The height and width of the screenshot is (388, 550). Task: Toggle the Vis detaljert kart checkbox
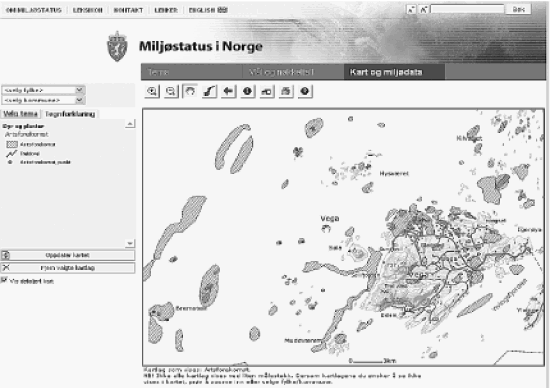point(4,280)
